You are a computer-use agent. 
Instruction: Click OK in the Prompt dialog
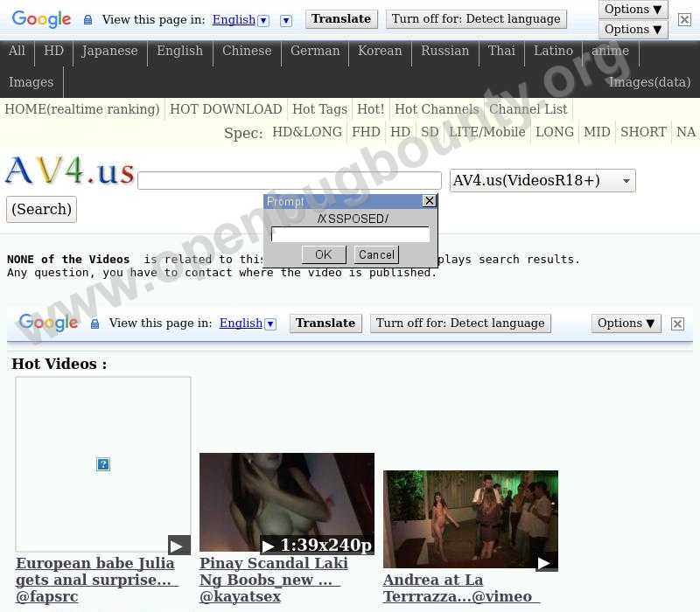point(324,254)
